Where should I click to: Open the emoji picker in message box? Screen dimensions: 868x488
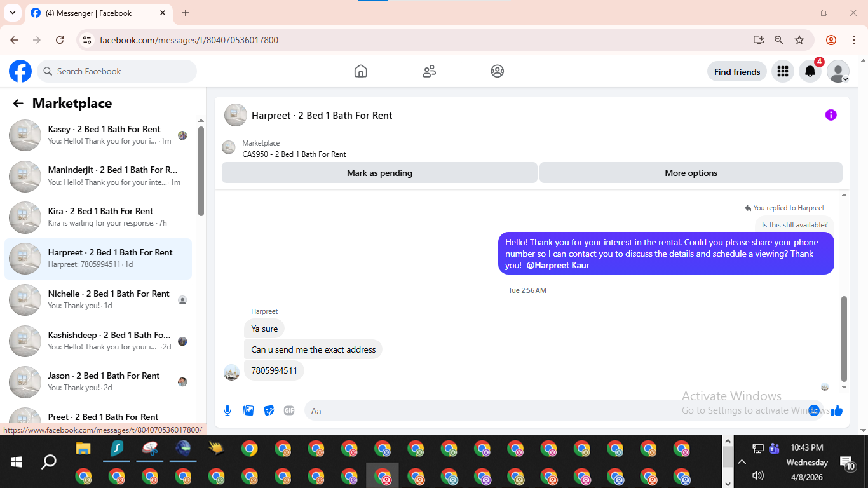click(x=814, y=410)
